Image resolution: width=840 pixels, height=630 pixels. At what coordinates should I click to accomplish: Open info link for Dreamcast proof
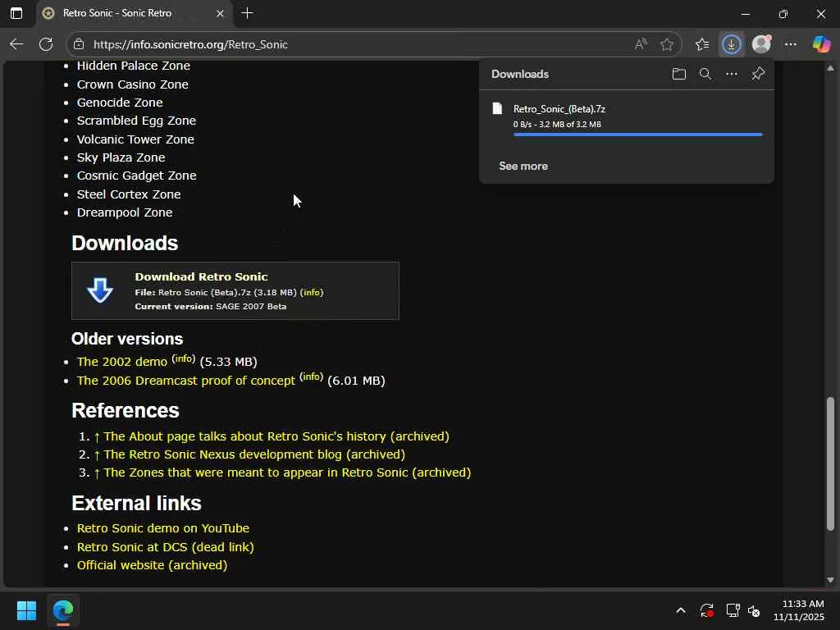(311, 377)
